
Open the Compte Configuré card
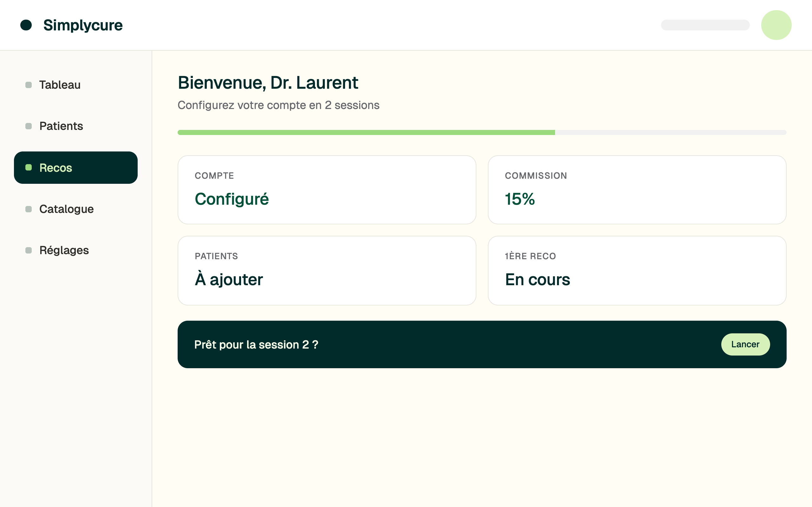tap(327, 190)
